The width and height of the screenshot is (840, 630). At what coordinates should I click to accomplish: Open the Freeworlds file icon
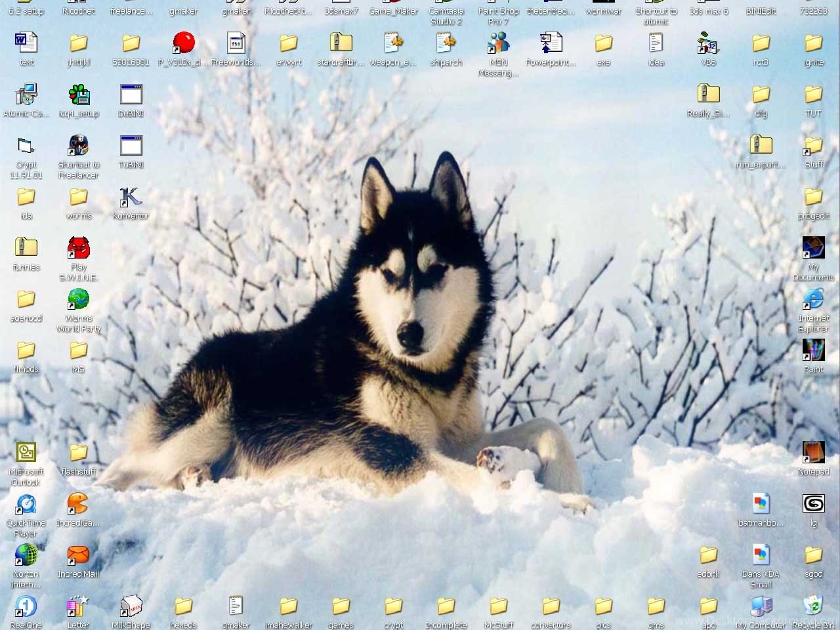(x=236, y=43)
